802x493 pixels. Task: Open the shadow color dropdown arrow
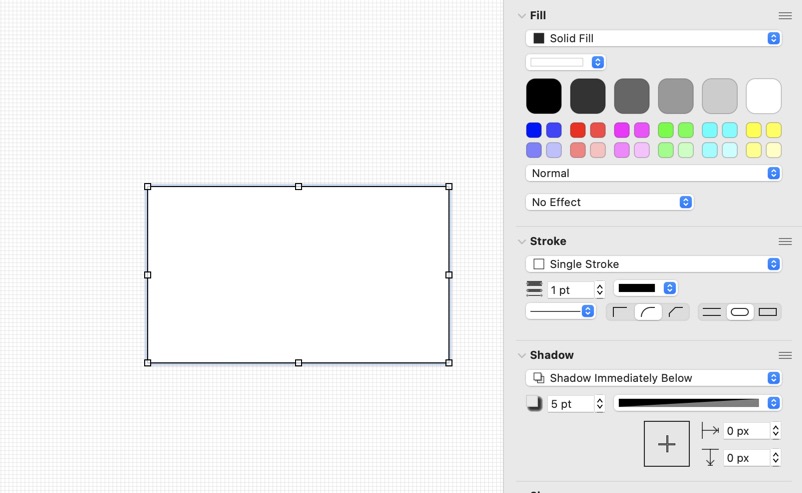click(773, 404)
